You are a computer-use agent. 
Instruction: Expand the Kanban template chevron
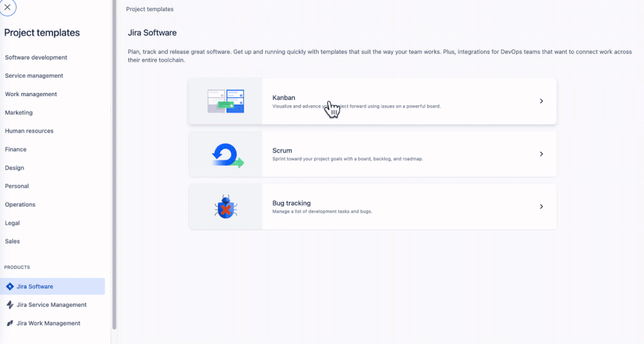pyautogui.click(x=541, y=101)
